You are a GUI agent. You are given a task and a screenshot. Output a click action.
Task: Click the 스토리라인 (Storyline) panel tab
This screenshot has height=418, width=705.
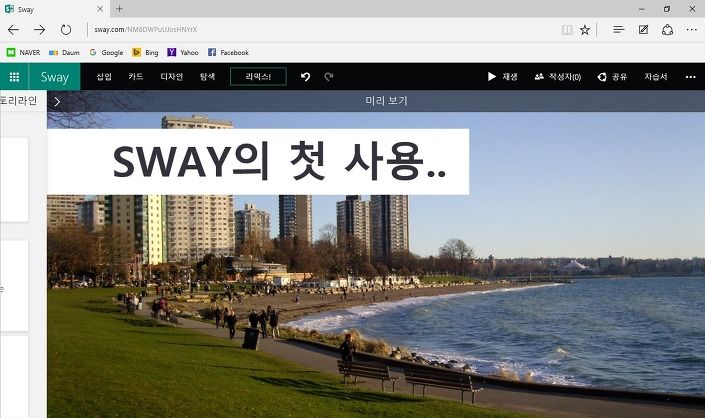(18, 101)
